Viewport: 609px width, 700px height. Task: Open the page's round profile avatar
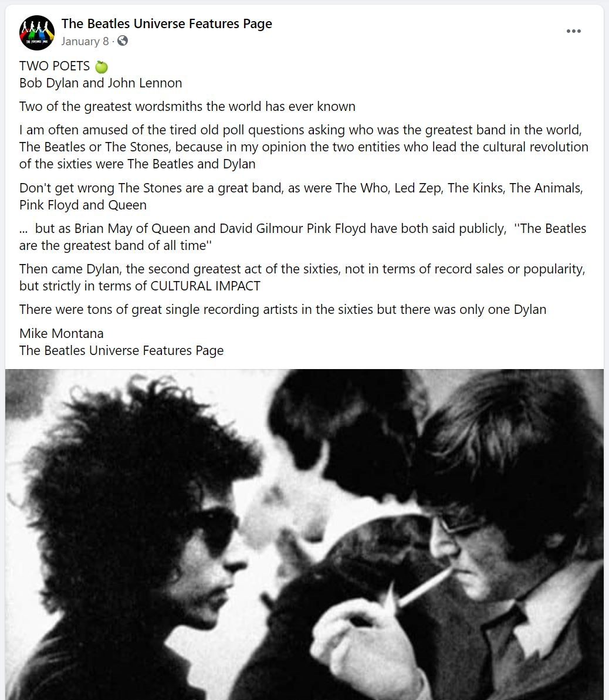[36, 33]
